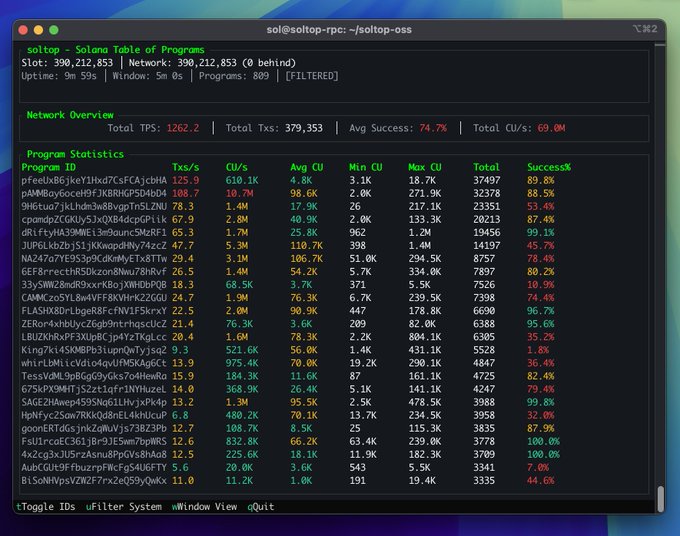680x536 pixels.
Task: Click the 804.1K Max CU value in LBUZKhRx row
Action: pos(425,337)
